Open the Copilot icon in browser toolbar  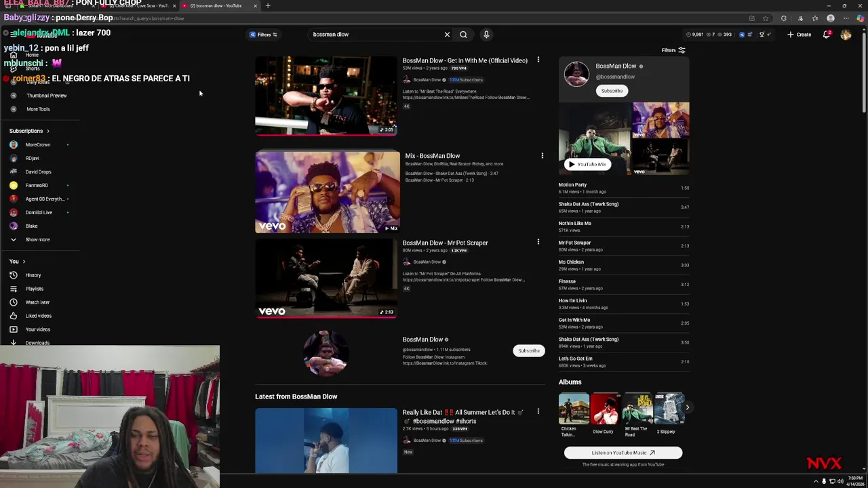click(x=861, y=18)
